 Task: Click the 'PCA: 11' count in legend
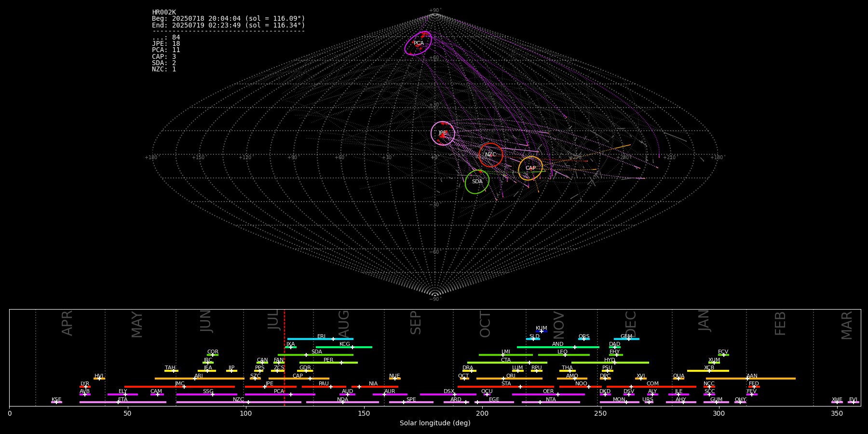click(x=166, y=50)
